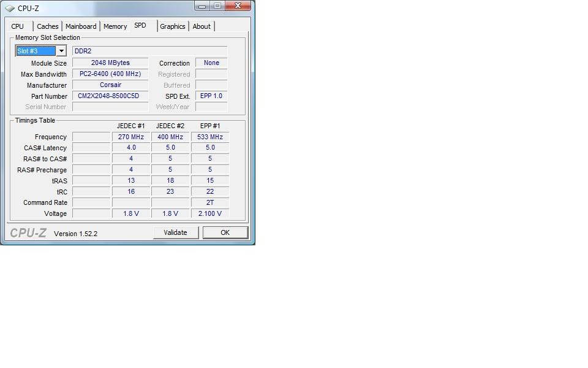
Task: Click the Module Size label
Action: 49,63
